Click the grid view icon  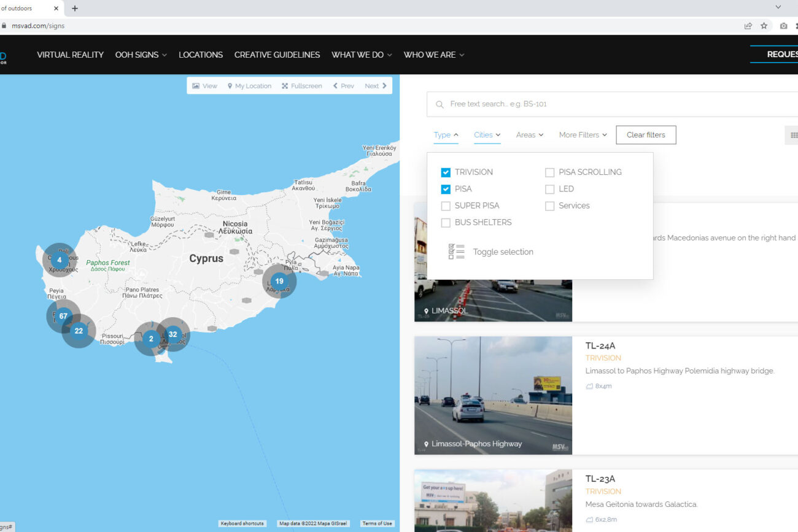pos(793,135)
